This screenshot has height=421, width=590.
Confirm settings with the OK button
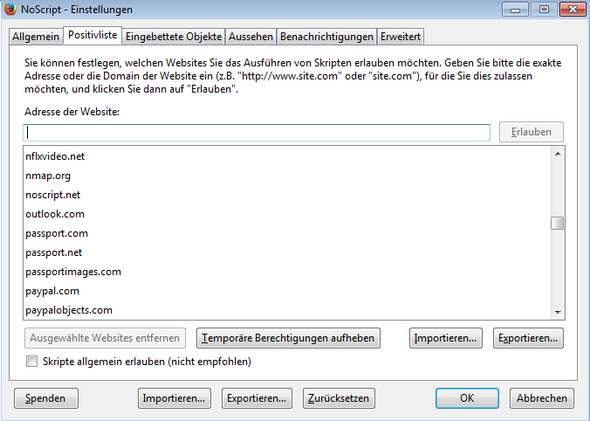coord(467,398)
